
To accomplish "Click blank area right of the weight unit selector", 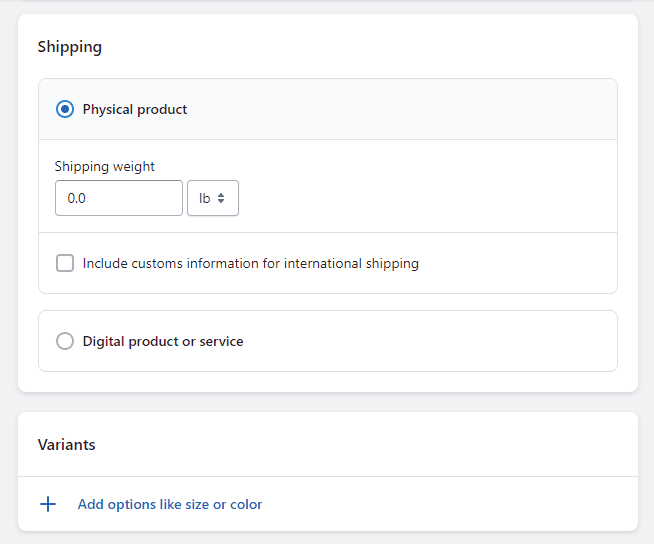I will coord(425,198).
